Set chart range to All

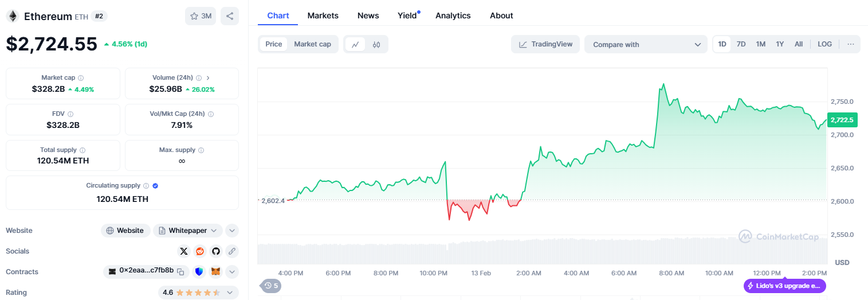[799, 44]
